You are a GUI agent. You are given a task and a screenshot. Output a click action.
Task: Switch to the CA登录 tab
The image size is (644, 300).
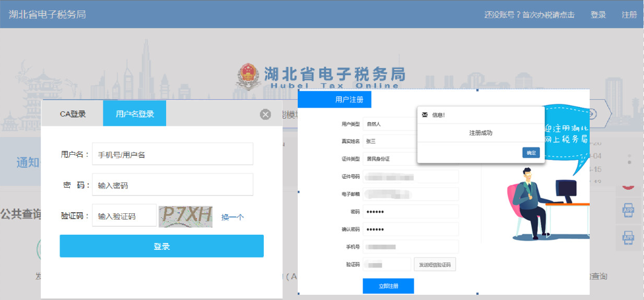(x=73, y=113)
